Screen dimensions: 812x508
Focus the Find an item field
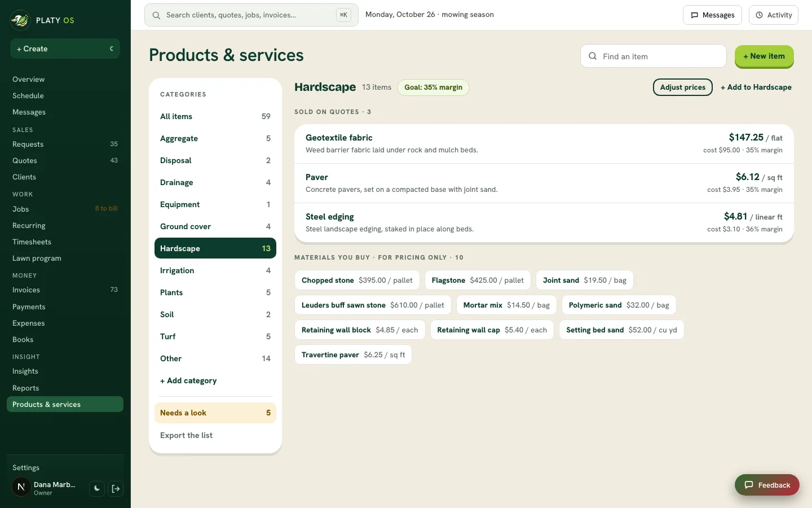tap(654, 56)
